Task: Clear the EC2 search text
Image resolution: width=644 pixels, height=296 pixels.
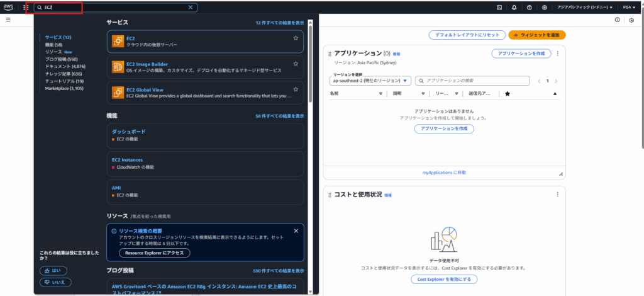Action: [x=190, y=8]
